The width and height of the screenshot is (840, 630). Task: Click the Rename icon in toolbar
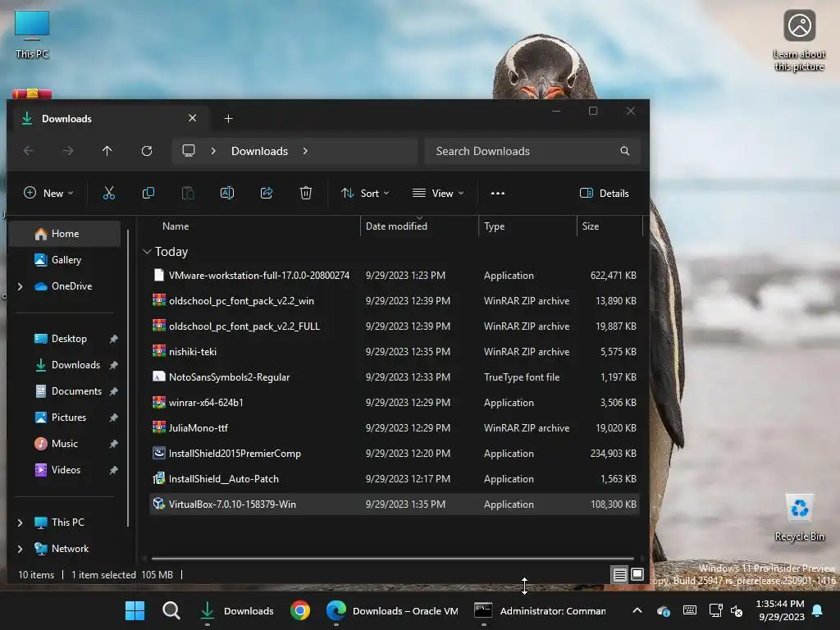pyautogui.click(x=227, y=193)
